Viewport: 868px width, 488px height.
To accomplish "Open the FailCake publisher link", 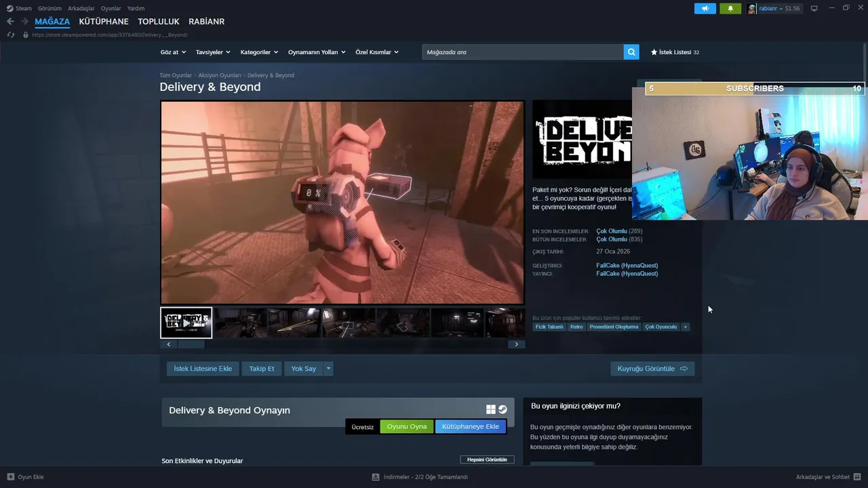I will (627, 274).
